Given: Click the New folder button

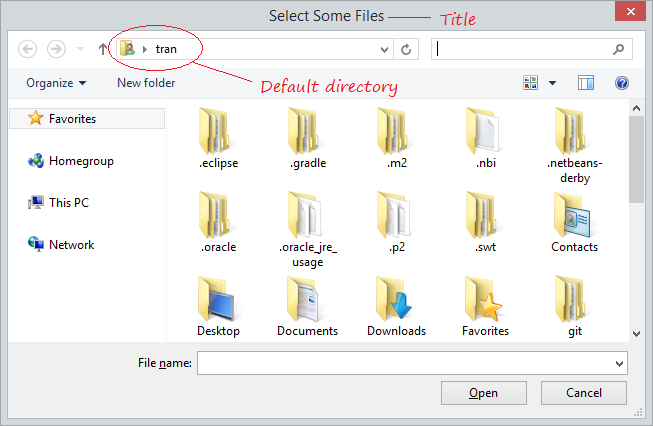Looking at the screenshot, I should 146,83.
